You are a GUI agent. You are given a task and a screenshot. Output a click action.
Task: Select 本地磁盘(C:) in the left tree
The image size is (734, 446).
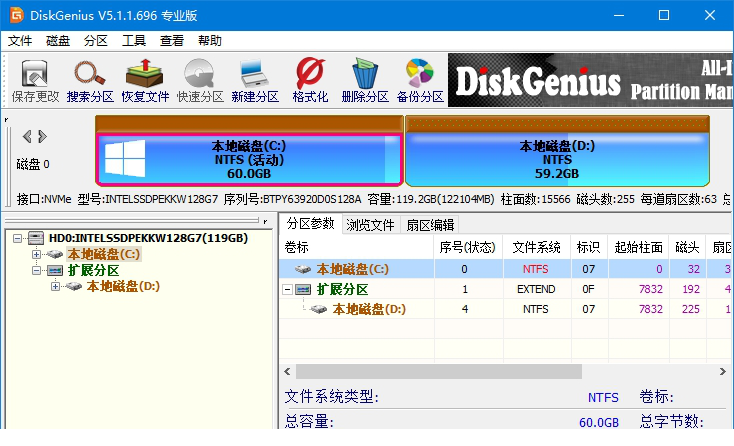[103, 254]
